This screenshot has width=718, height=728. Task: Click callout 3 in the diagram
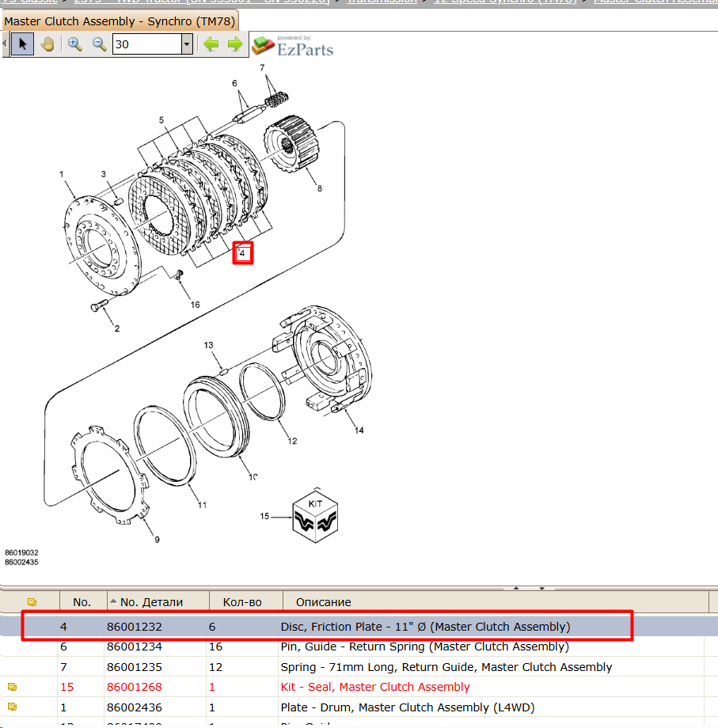click(103, 173)
